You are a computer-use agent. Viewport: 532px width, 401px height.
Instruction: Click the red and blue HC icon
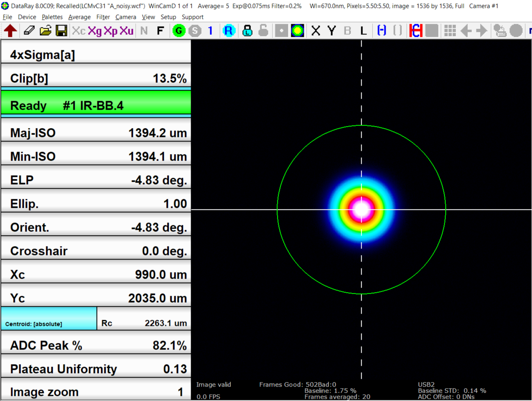tap(415, 31)
